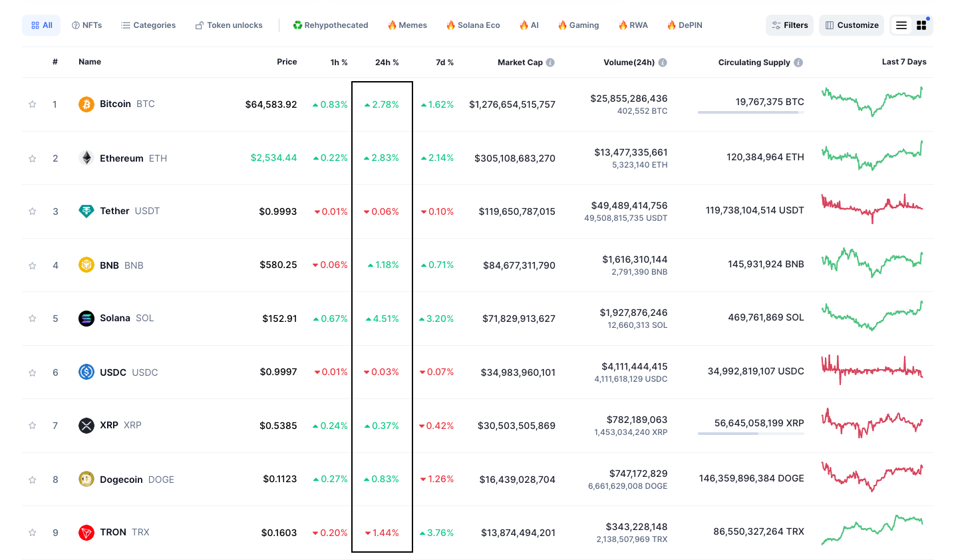954x560 pixels.
Task: Star Bitcoin to add to watchlist
Action: (x=32, y=104)
